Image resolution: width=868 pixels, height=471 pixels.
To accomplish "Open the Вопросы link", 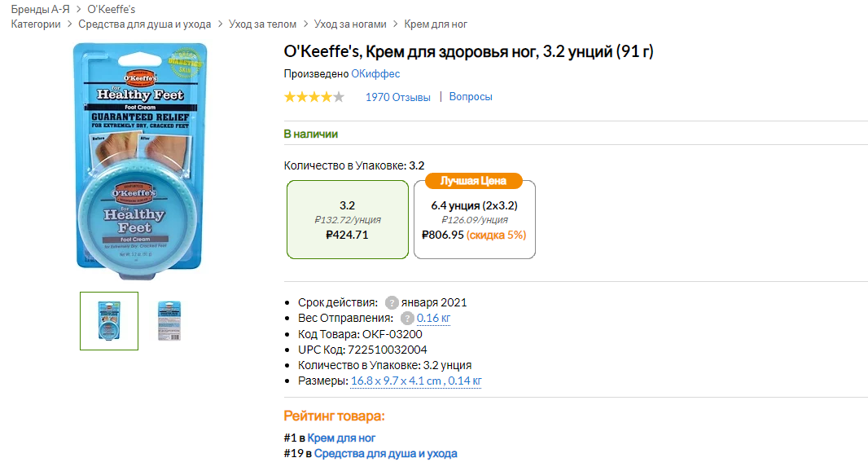I will click(x=471, y=97).
